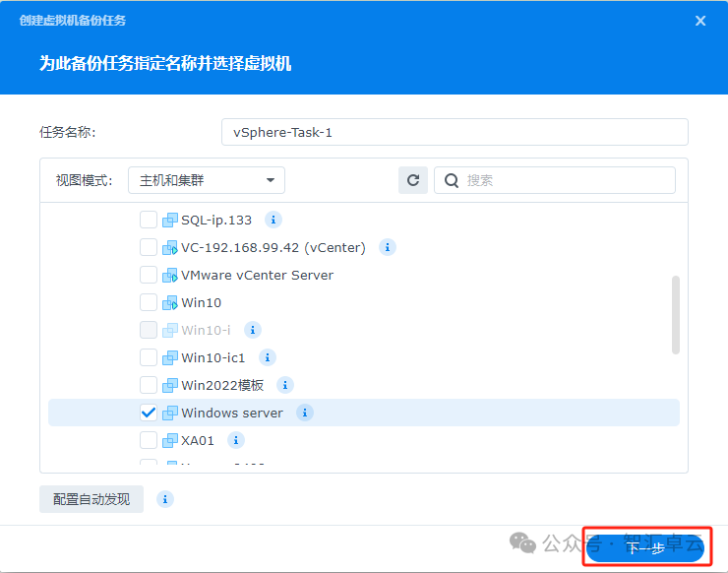Show info for Win2022模板

pyautogui.click(x=285, y=385)
